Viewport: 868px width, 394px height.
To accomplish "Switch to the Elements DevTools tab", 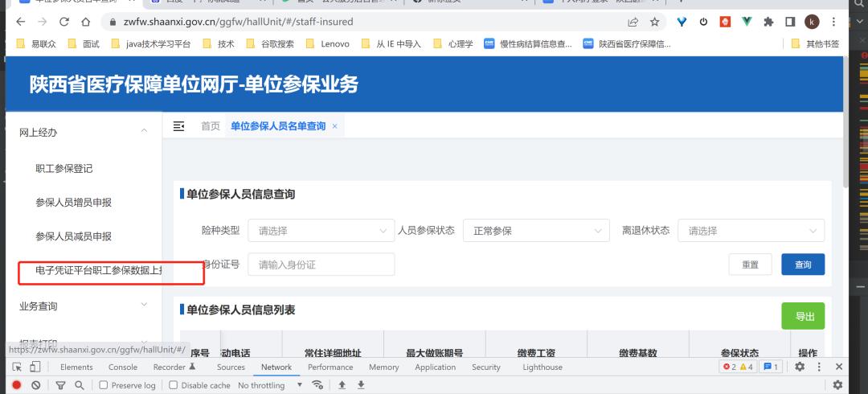I will (76, 367).
